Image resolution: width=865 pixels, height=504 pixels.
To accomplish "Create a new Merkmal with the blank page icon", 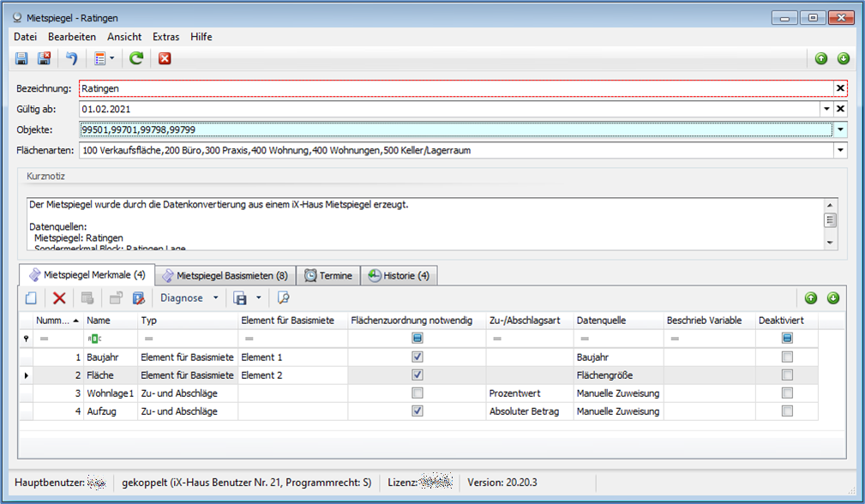I will click(31, 298).
